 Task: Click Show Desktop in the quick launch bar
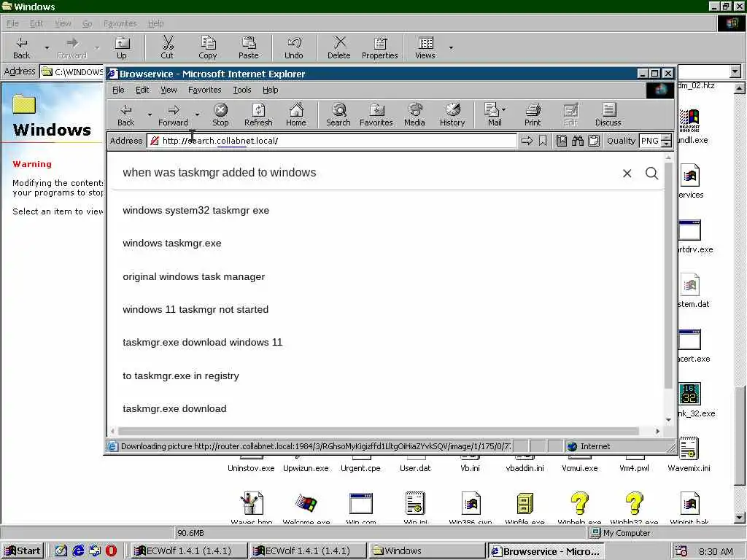pos(61,551)
